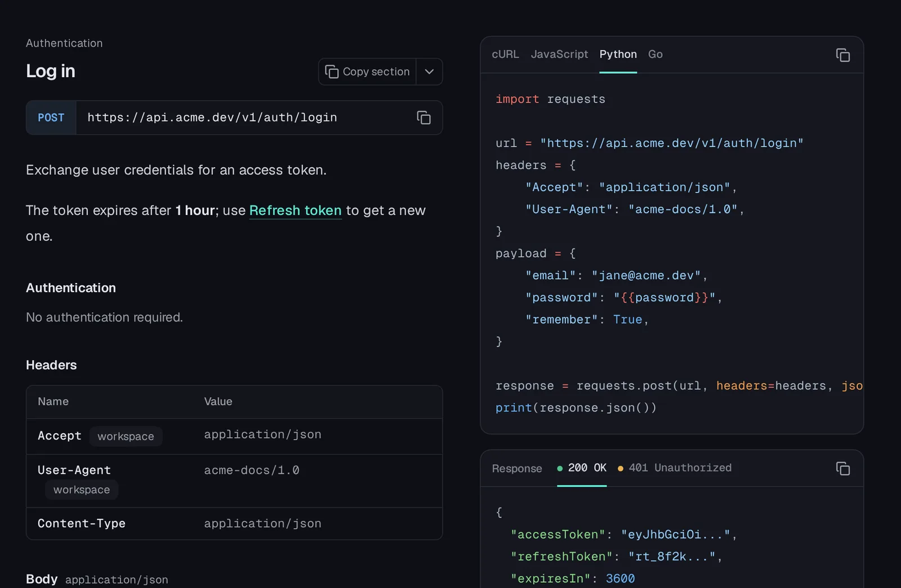The image size is (901, 588).
Task: Click the Headers section heading
Action: [x=51, y=365]
